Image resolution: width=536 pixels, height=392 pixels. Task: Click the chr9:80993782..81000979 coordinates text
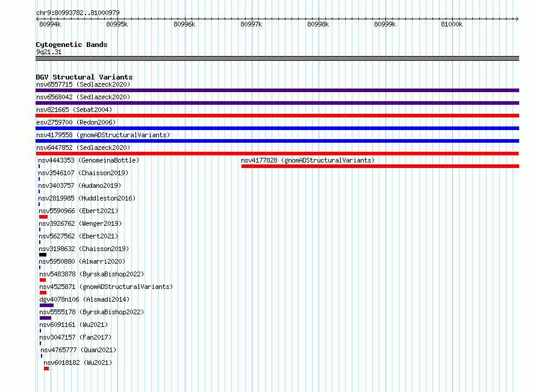click(78, 13)
